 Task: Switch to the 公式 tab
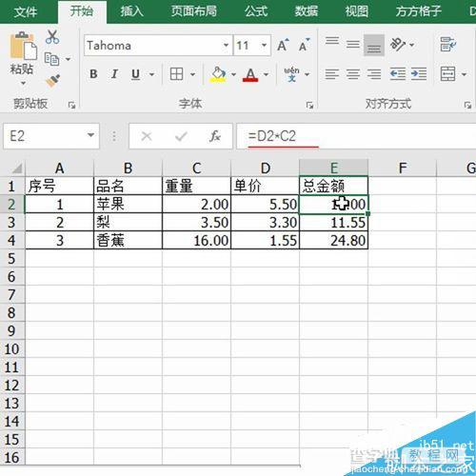tap(256, 11)
